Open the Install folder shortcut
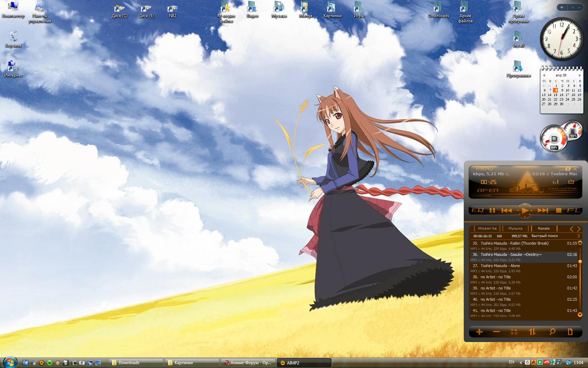The height and width of the screenshot is (368, 588). pos(518,39)
